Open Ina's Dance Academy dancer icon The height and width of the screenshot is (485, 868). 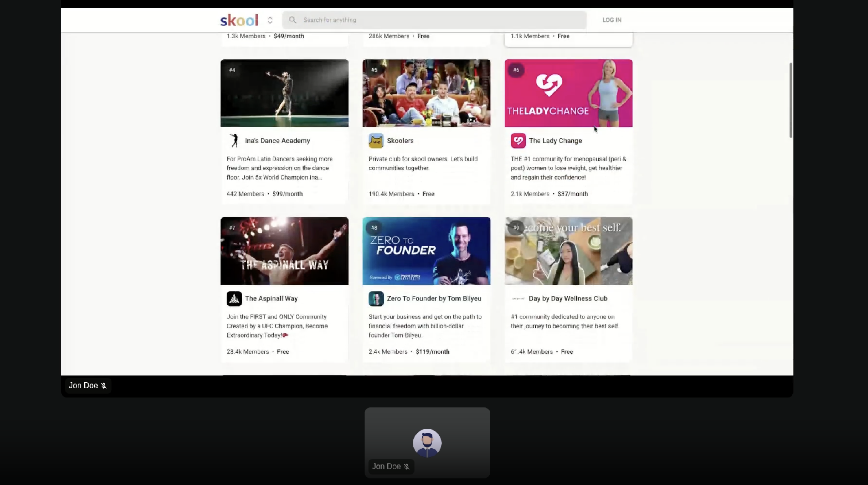pos(234,141)
